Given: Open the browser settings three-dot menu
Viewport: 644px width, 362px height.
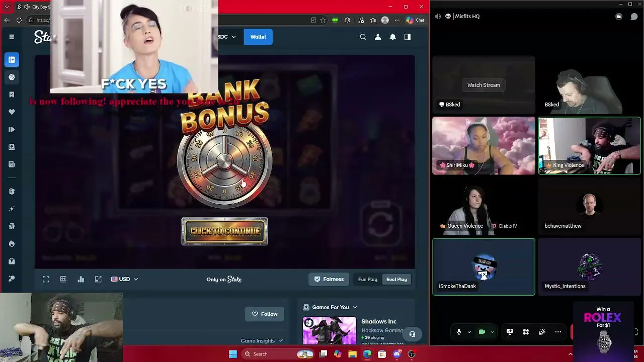Looking at the screenshot, I should pos(397,20).
